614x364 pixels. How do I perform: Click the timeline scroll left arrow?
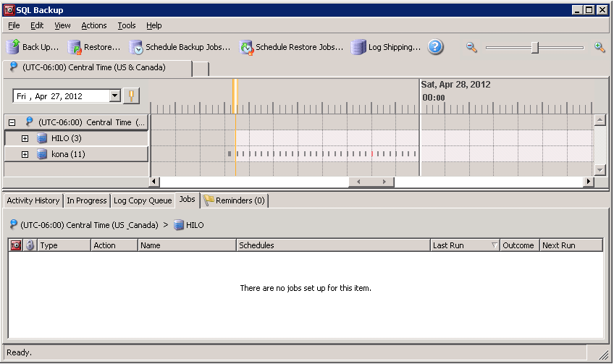click(x=154, y=181)
